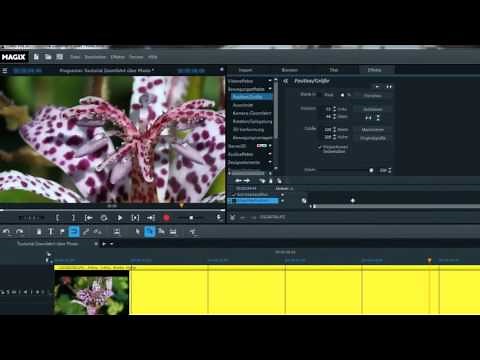Click the Maximieren button

click(x=373, y=129)
